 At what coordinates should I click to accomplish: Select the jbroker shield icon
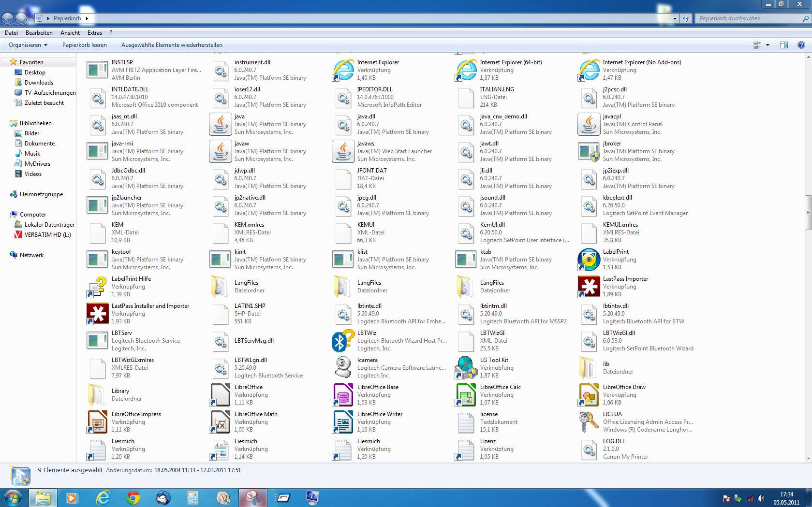tap(589, 151)
